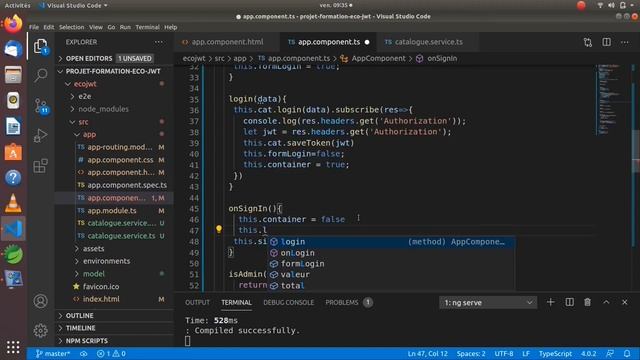This screenshot has height=360, width=640.
Task: Click 'Spaces: 2' indentation setting
Action: pyautogui.click(x=471, y=353)
